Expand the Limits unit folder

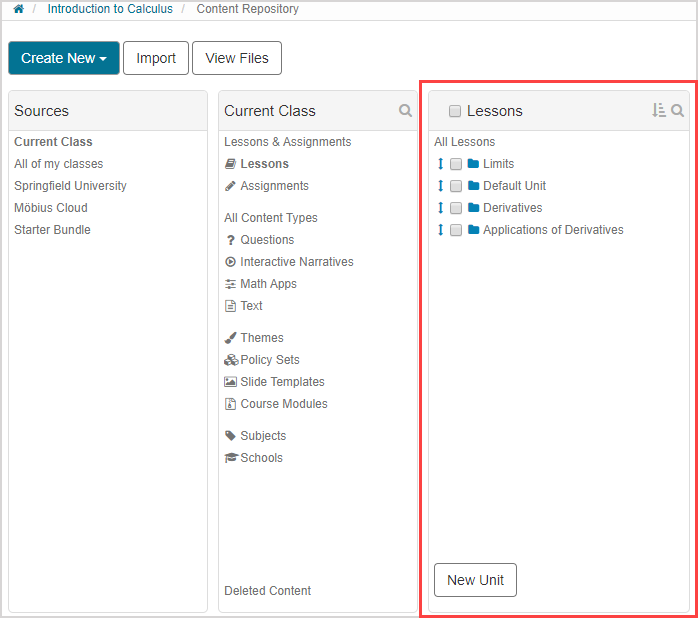[498, 164]
